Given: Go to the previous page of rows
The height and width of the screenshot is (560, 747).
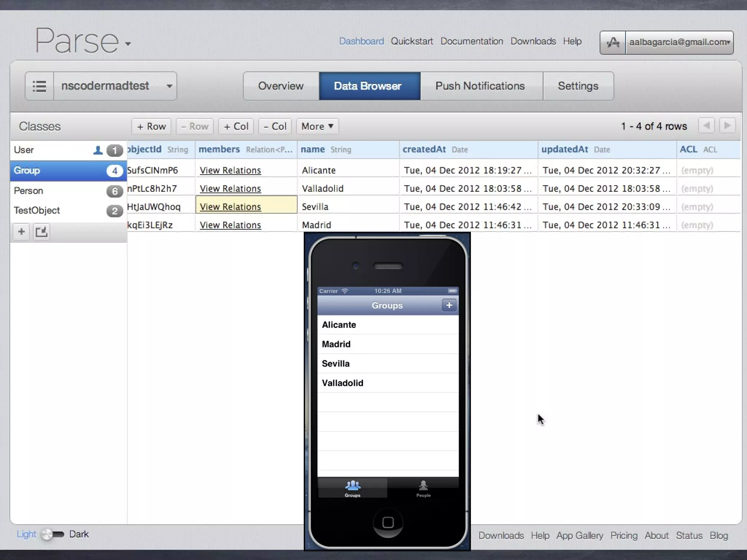Looking at the screenshot, I should [x=707, y=126].
